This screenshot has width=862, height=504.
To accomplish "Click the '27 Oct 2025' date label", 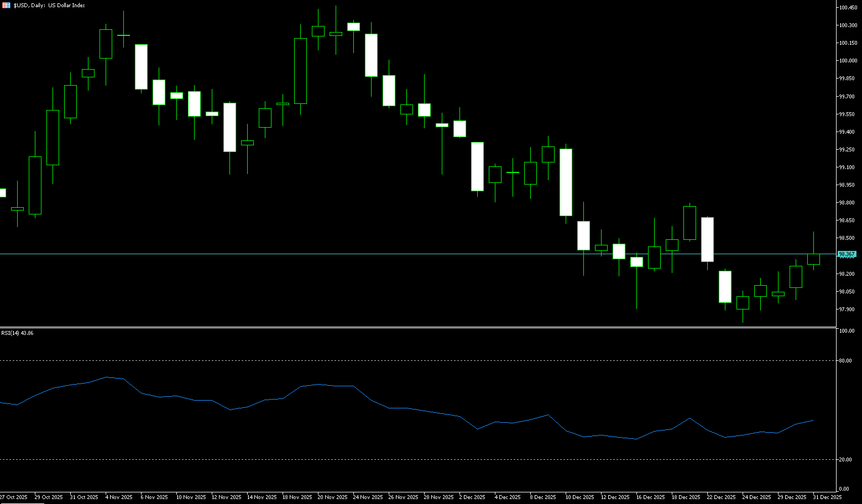I will pyautogui.click(x=14, y=497).
